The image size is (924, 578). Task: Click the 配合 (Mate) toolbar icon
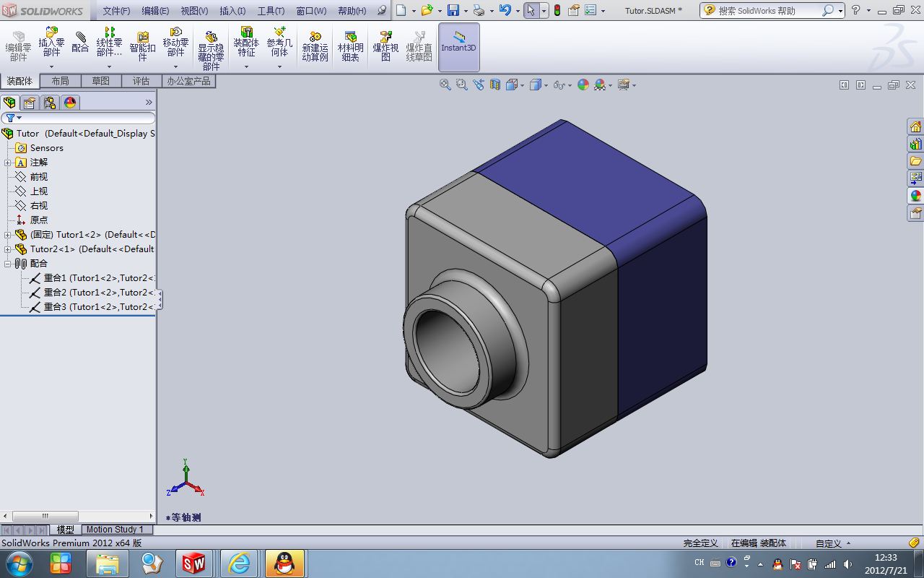coord(80,42)
